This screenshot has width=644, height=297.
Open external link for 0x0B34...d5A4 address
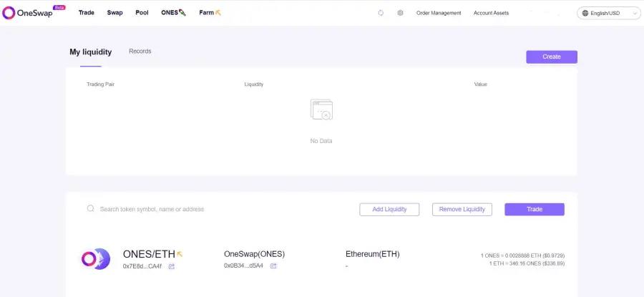point(273,266)
